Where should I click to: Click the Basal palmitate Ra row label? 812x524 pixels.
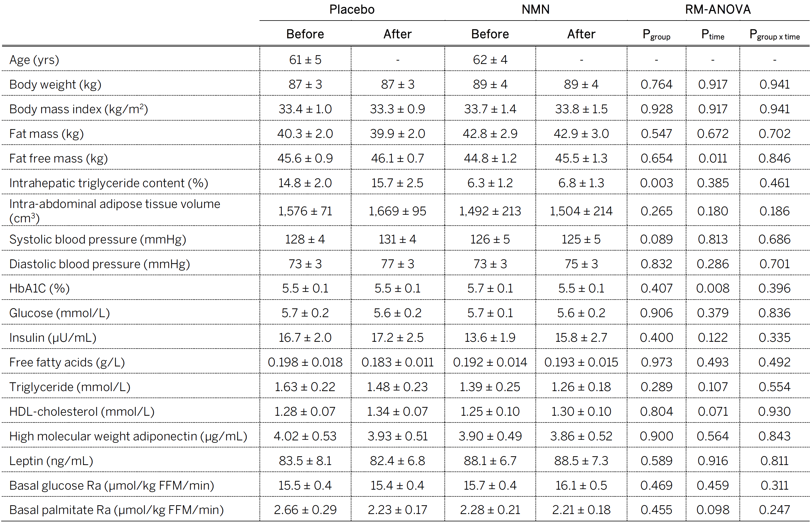point(116,510)
